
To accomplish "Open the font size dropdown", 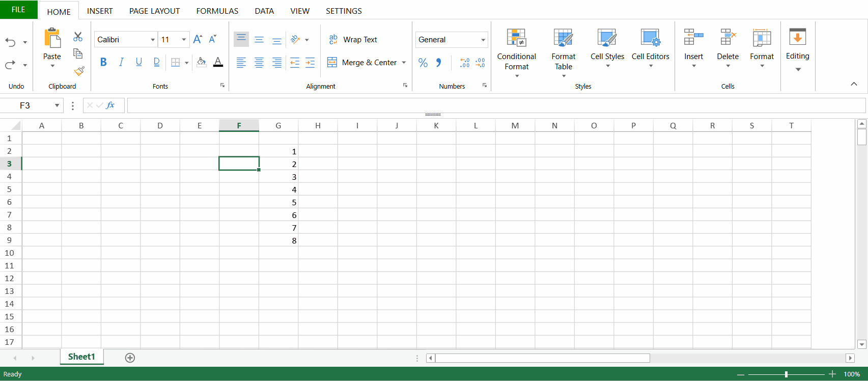I will [184, 40].
